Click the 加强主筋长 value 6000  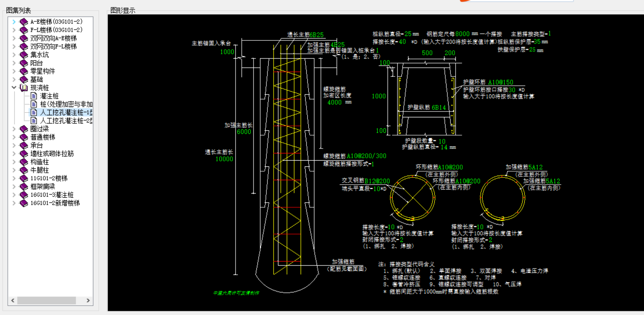pyautogui.click(x=244, y=132)
